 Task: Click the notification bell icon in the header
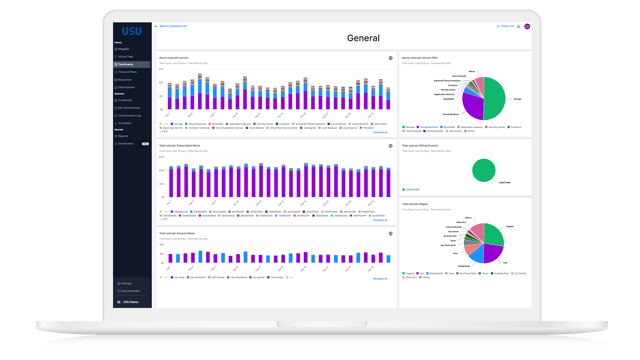(x=519, y=27)
